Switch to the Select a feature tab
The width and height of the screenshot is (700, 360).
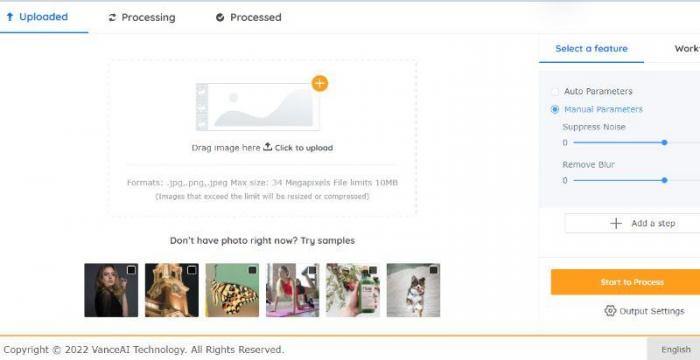pyautogui.click(x=591, y=49)
